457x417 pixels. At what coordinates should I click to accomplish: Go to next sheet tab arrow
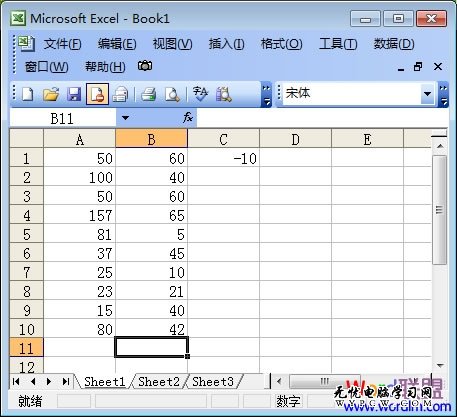[49, 381]
